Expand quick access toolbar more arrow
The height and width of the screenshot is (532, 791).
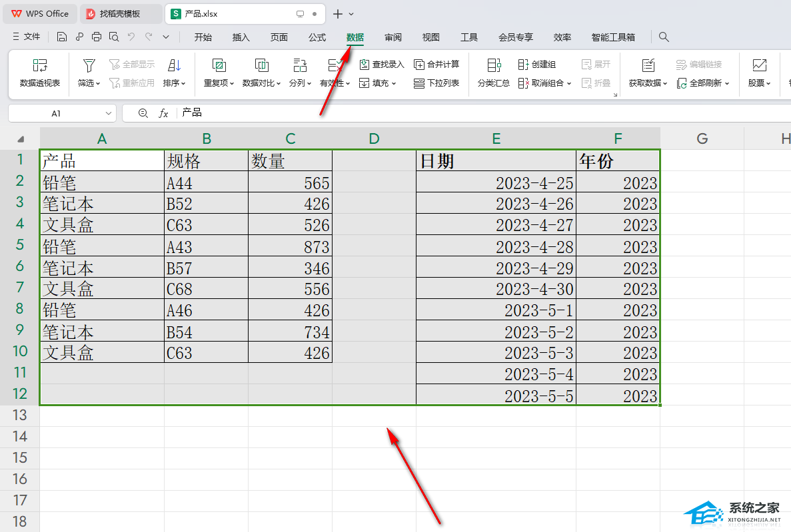(166, 37)
